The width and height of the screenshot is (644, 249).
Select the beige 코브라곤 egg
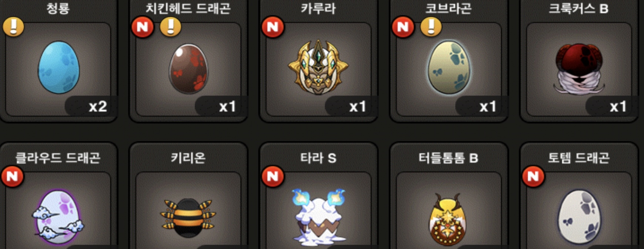[x=449, y=67]
